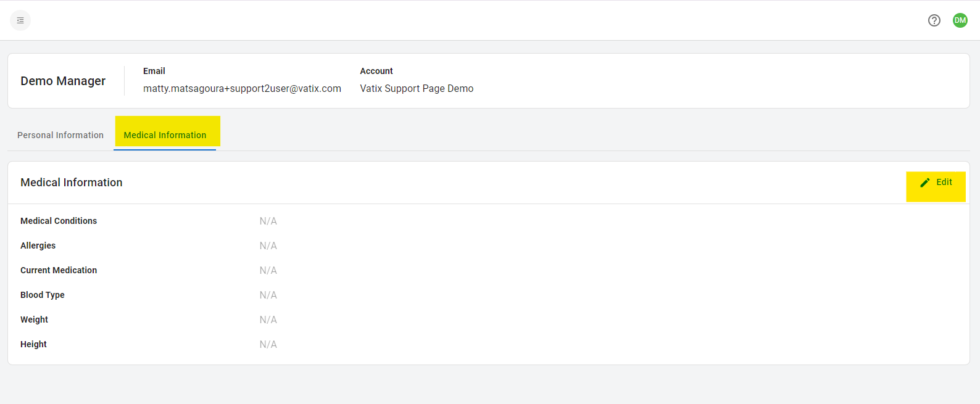Screen dimensions: 980x404
Task: Click the pencil icon beside Edit
Action: pos(924,183)
